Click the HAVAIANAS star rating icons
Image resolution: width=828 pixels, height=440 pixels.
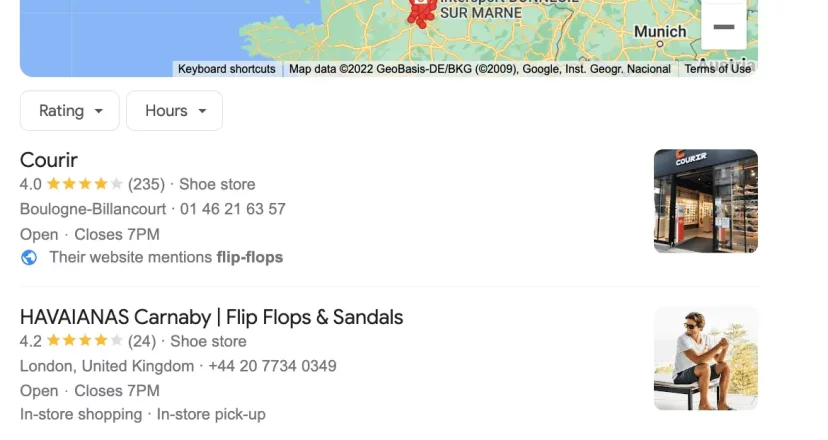tap(84, 341)
